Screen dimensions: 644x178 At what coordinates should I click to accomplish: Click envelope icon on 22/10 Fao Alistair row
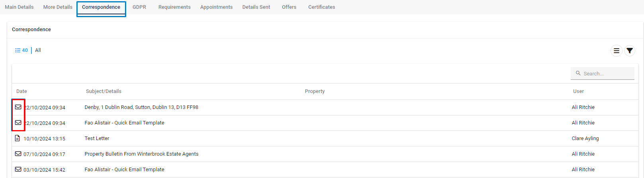point(18,123)
